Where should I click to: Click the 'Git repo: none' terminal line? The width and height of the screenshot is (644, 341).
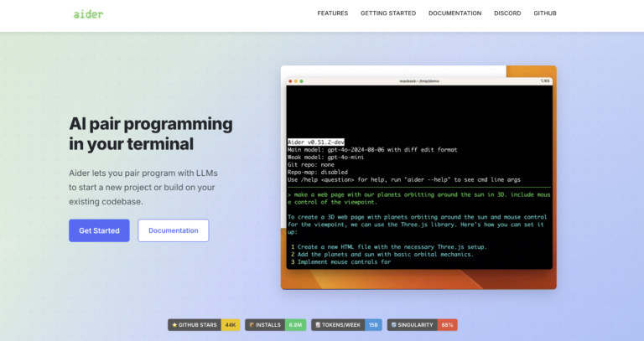[311, 164]
